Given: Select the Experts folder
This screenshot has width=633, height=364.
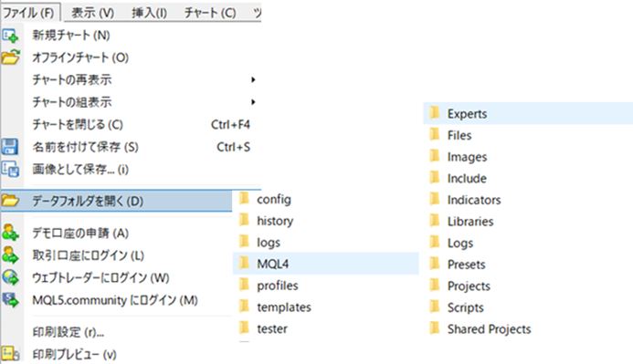Looking at the screenshot, I should tap(528, 113).
